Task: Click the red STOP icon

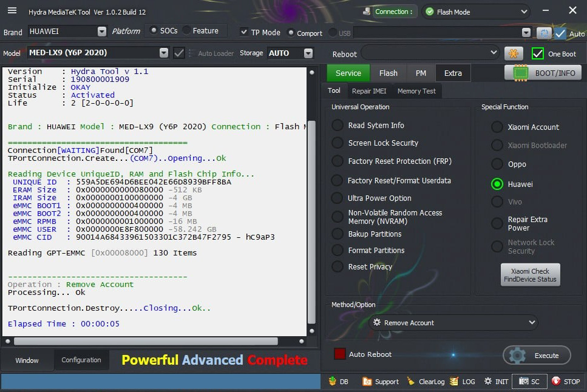Action: tap(556, 381)
